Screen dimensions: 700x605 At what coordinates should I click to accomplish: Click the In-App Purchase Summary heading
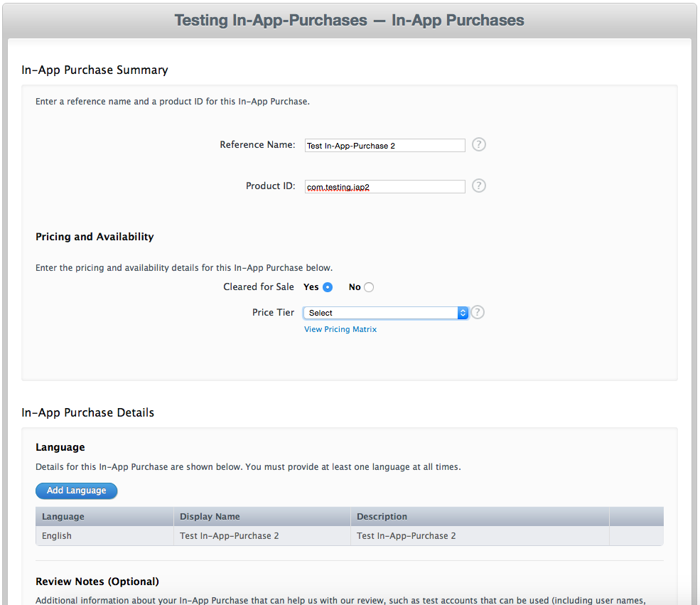(x=95, y=70)
